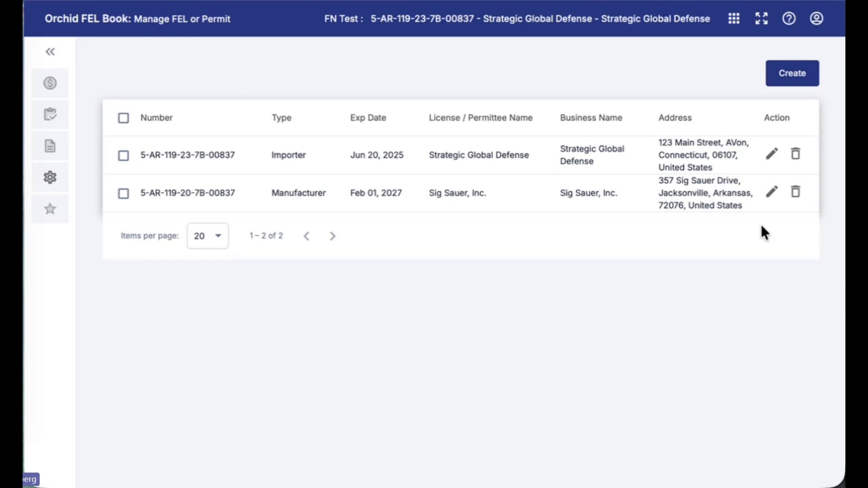This screenshot has height=488, width=868.
Task: Delete the Sig Sauer, Inc. license row
Action: pos(795,192)
